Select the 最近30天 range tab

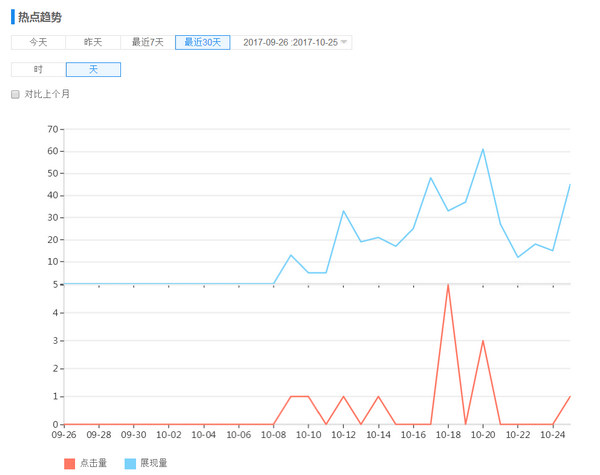(202, 42)
